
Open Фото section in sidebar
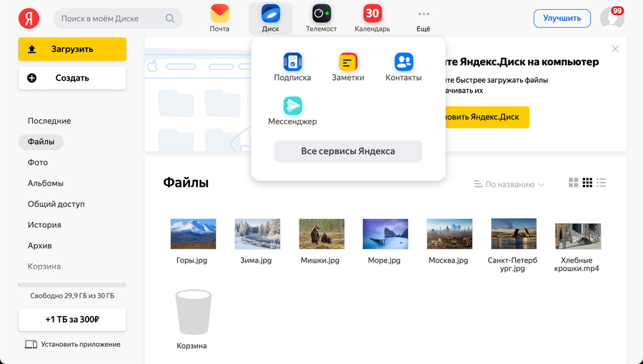click(38, 163)
